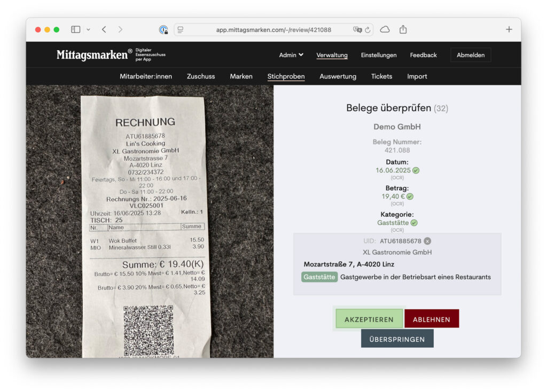Go back with the browser back arrow
Screen dimensions: 547x392
coord(104,29)
